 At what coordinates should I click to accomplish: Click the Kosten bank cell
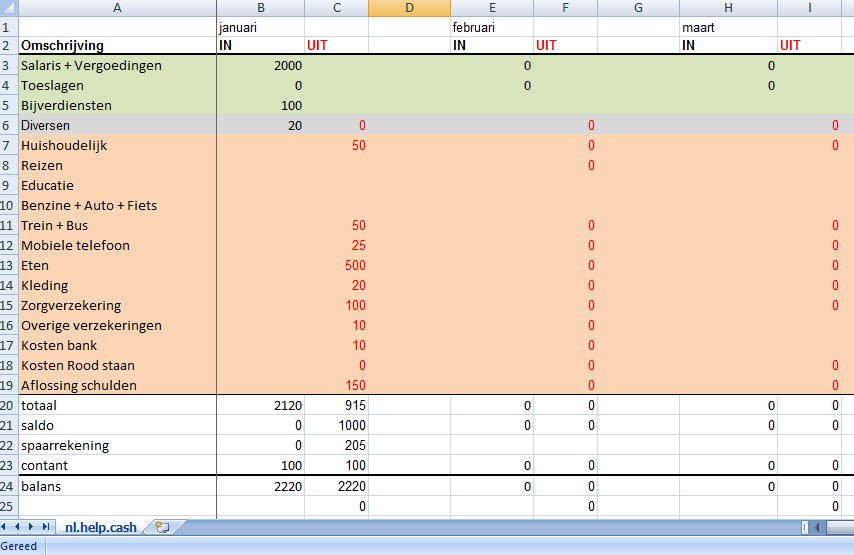117,345
